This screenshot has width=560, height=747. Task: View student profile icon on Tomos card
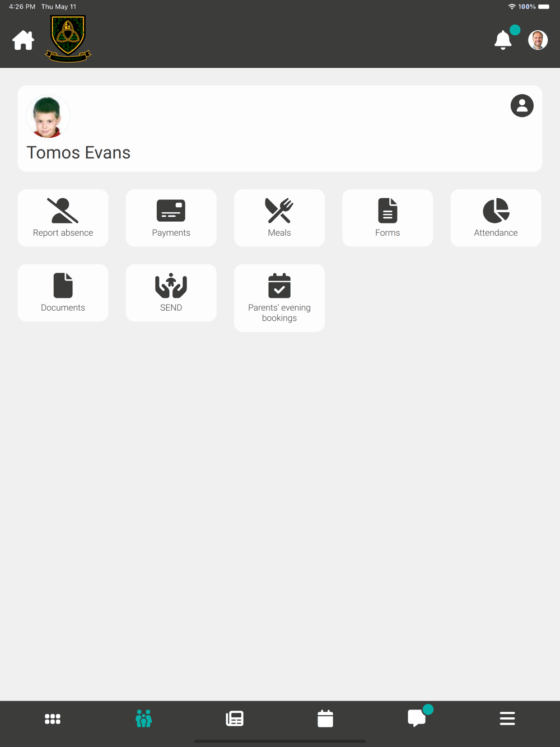(522, 105)
